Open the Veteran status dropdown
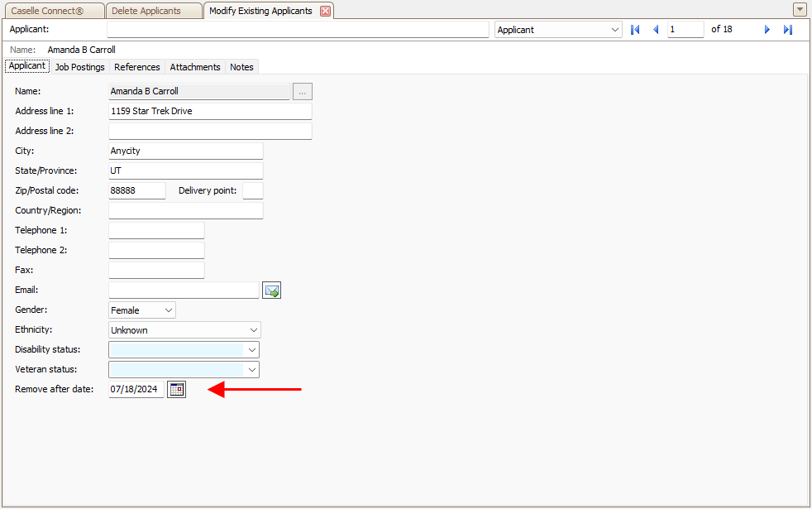 coord(253,370)
